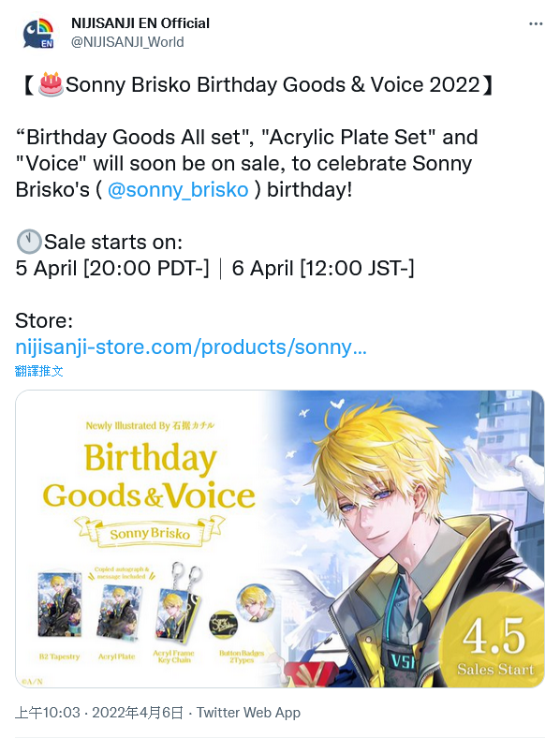Click the NIJISANJI EN Official display name
560x738 pixels.
click(x=140, y=23)
